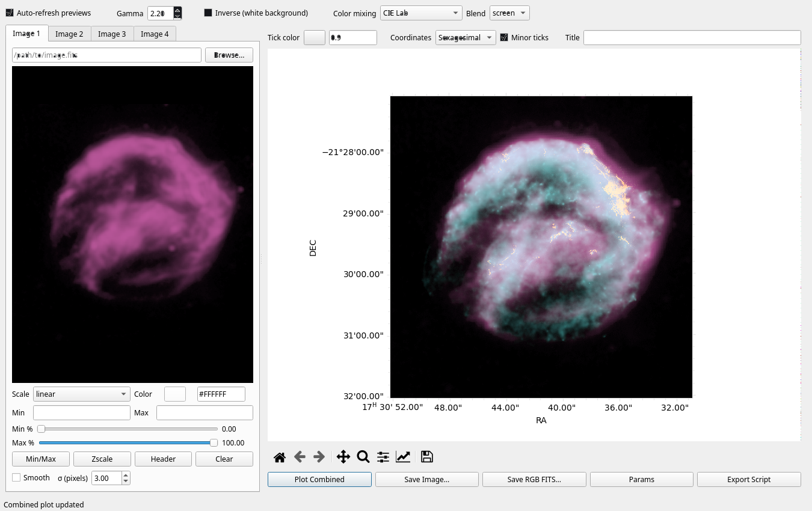Click Export Script button
This screenshot has width=812, height=511.
pyautogui.click(x=749, y=479)
